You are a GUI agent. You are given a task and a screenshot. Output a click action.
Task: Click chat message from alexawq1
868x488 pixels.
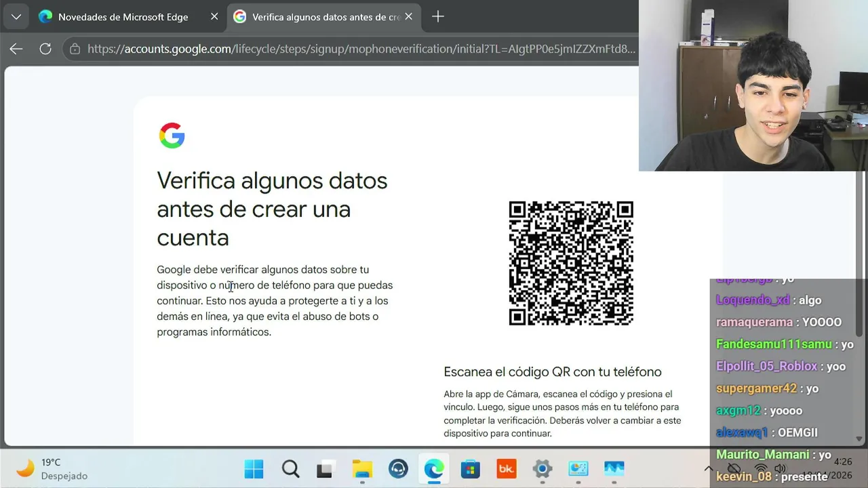click(x=766, y=432)
